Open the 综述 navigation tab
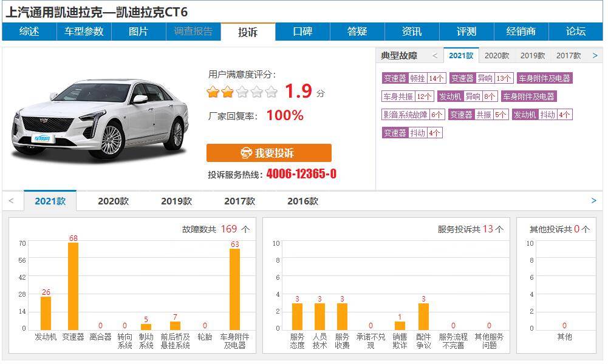Viewport: 608px width, 364px height. point(30,32)
